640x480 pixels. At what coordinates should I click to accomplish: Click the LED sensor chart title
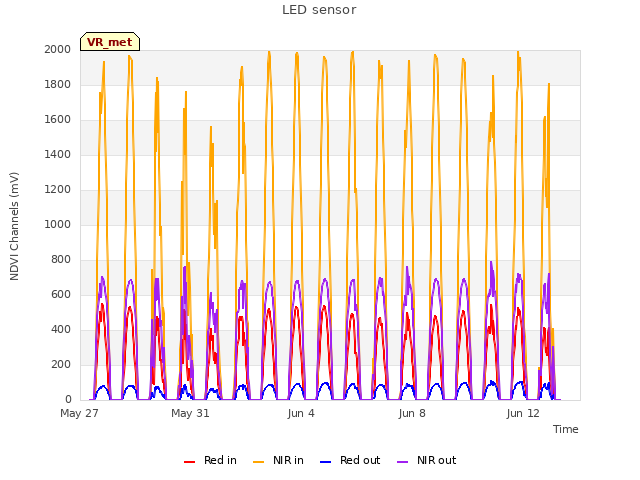[319, 10]
